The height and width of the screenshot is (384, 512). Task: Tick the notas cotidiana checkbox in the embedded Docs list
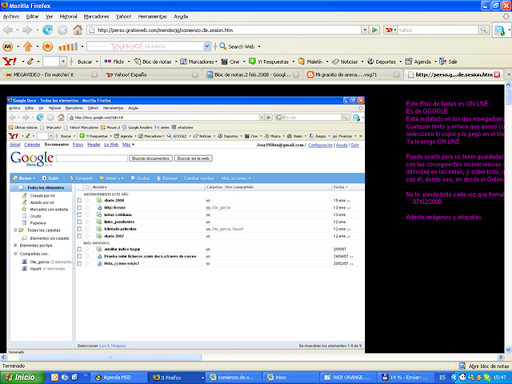point(79,215)
